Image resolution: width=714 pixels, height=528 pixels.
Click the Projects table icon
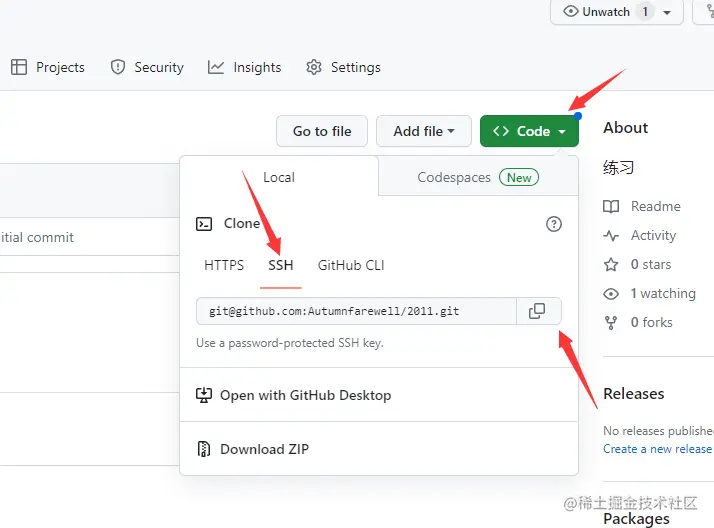click(19, 67)
